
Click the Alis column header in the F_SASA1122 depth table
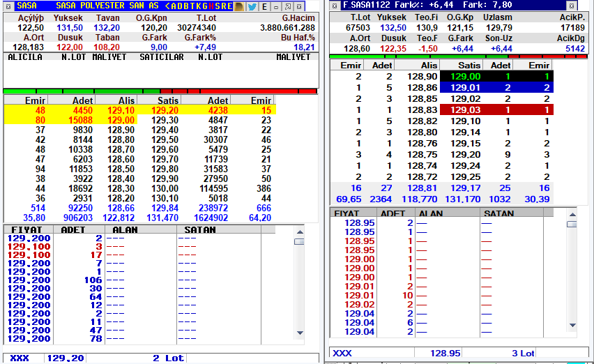pyautogui.click(x=429, y=65)
